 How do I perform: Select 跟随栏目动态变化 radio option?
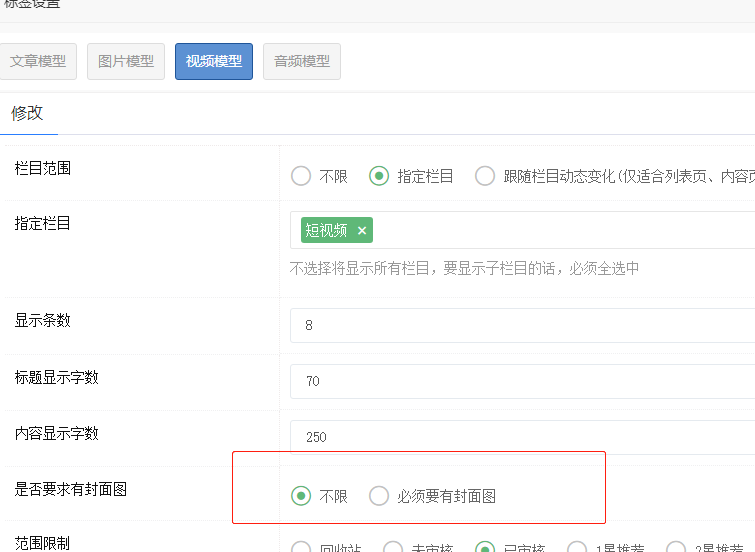click(x=485, y=176)
